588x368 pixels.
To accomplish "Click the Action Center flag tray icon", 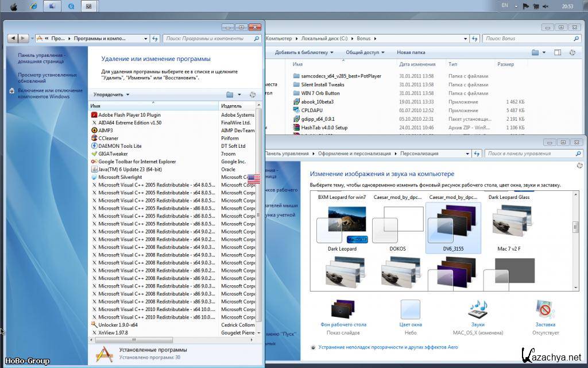I will pos(525,6).
